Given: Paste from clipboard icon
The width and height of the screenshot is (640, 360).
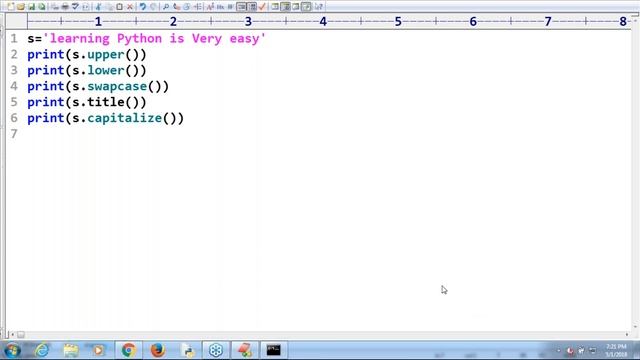Looking at the screenshot, I should [x=119, y=7].
